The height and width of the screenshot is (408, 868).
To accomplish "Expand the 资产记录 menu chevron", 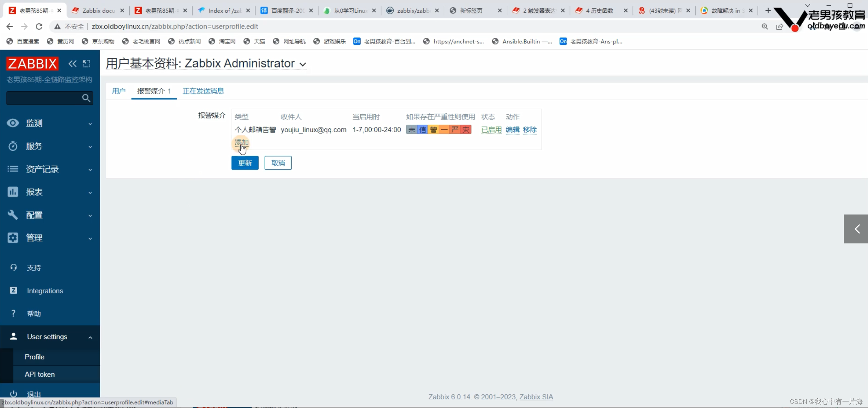I will click(90, 170).
